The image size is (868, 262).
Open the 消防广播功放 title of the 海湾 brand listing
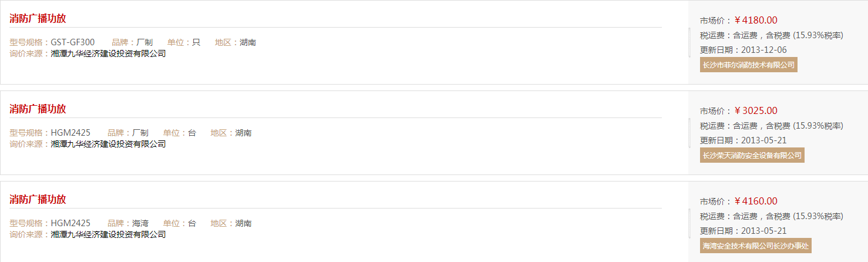(x=38, y=199)
